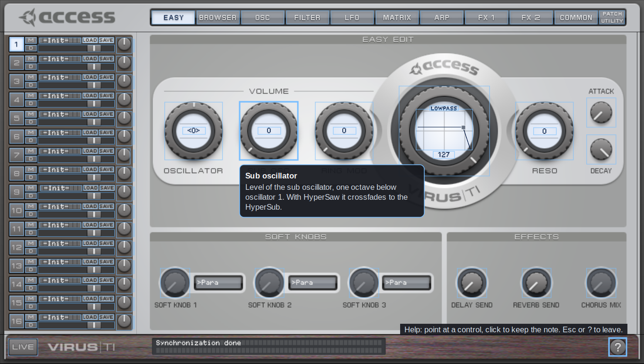Toggle the M button on part 2
Viewport: 644px width, 364px height.
click(31, 59)
